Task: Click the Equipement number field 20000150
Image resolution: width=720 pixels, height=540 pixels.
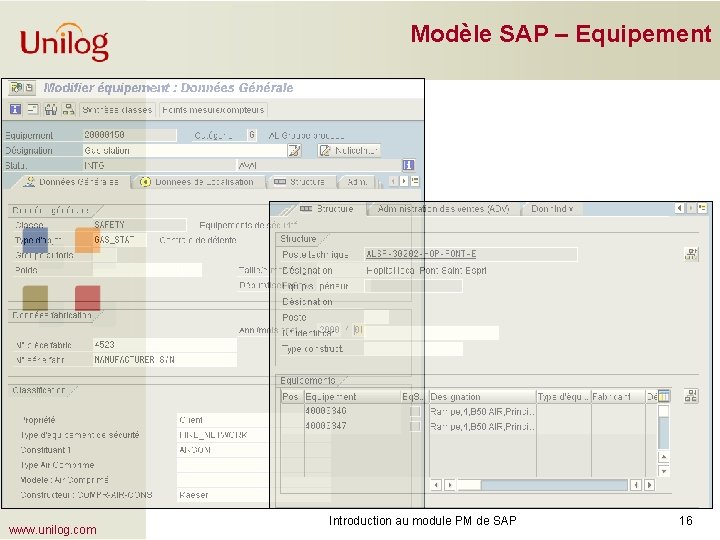Action: [x=129, y=135]
